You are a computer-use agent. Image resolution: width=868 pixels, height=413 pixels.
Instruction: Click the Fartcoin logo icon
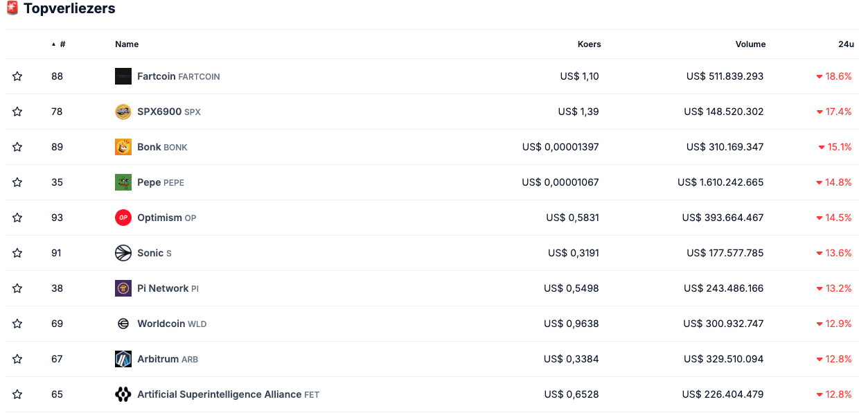(123, 76)
